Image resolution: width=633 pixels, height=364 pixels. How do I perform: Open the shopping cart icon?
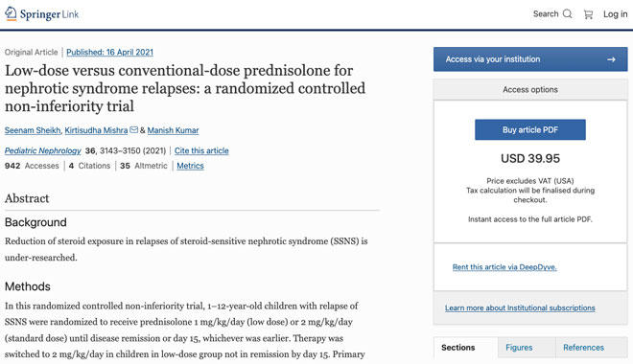pos(588,14)
